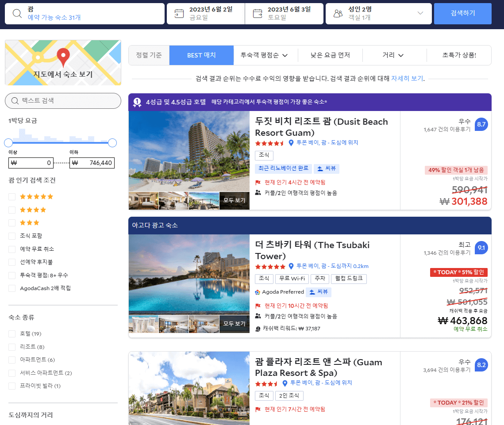The image size is (504, 425).
Task: Click the 8.2 review score badge
Action: click(481, 365)
